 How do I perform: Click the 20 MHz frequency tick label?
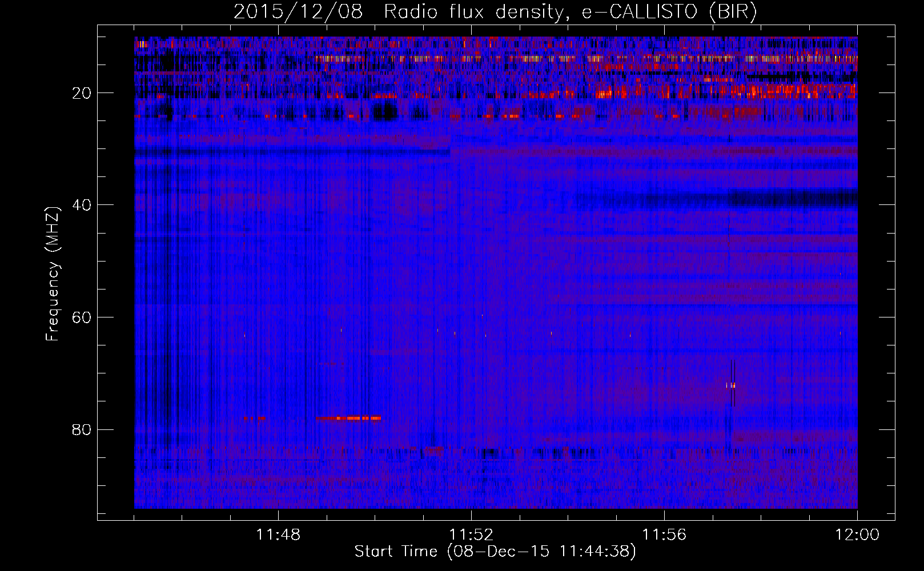pos(82,93)
